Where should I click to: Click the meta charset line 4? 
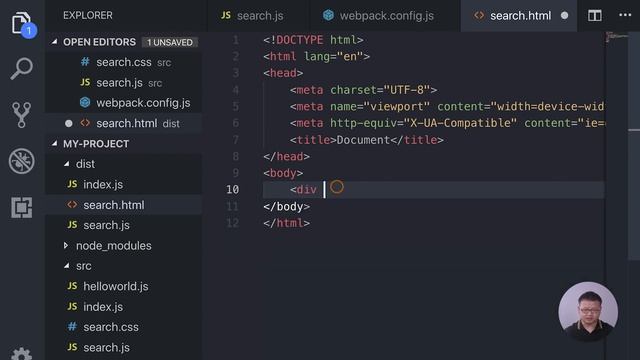(x=363, y=90)
